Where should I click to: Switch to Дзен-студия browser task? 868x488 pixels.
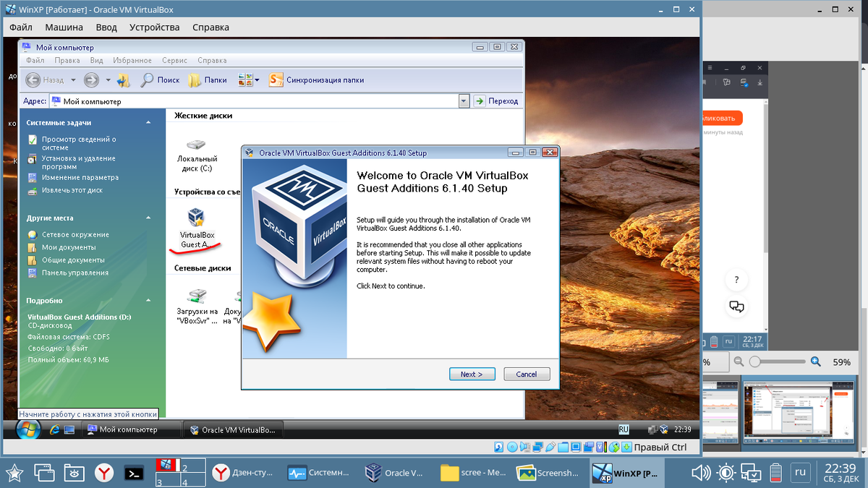coord(244,473)
